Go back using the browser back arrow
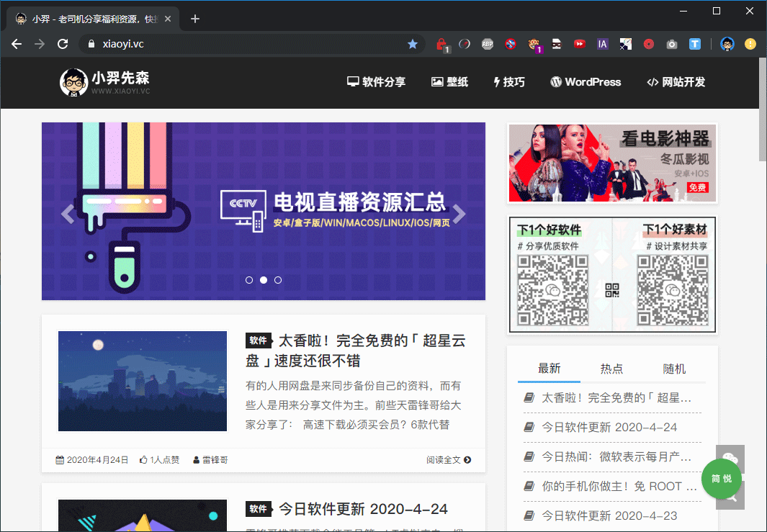The image size is (767, 532). (17, 44)
